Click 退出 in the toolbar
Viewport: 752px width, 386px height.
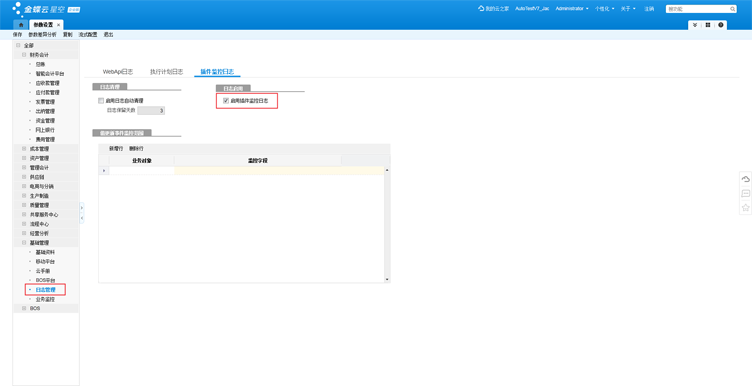click(108, 35)
